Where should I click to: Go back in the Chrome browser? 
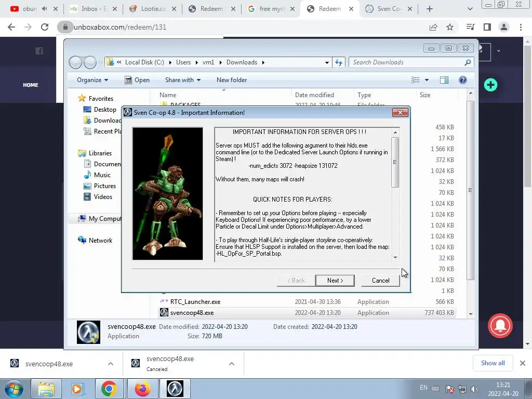tap(11, 27)
